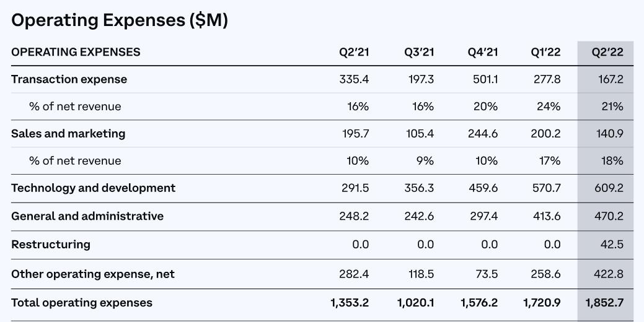Click Q2'21 General and administrative value 248.2
This screenshot has width=644, height=322.
[x=355, y=216]
